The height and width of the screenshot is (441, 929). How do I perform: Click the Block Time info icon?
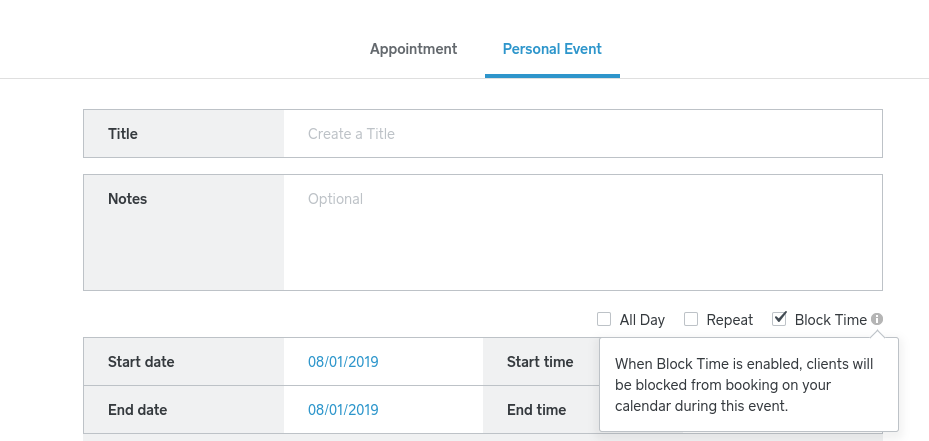click(x=877, y=320)
